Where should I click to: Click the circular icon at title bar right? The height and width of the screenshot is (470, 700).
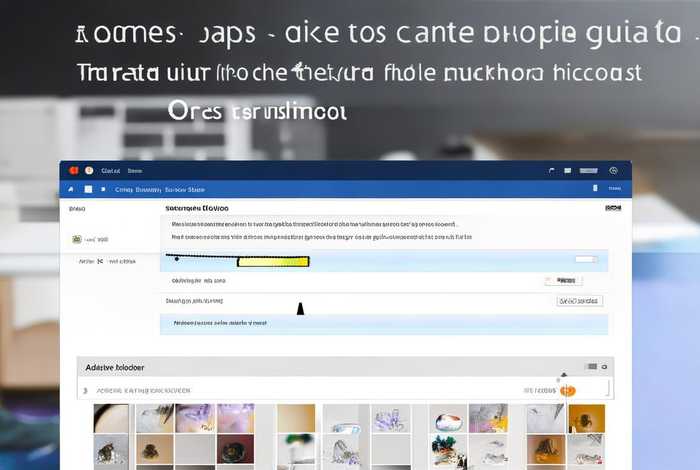613,171
